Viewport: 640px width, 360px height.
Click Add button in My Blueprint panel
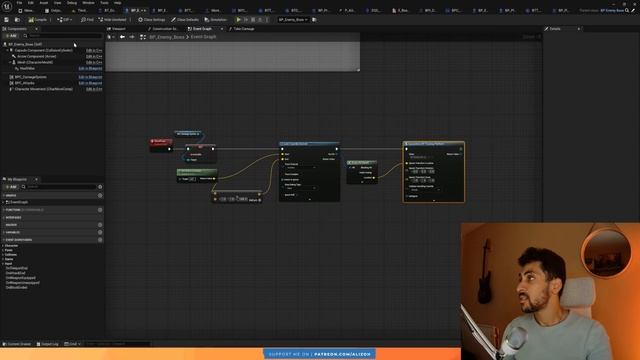[11, 187]
